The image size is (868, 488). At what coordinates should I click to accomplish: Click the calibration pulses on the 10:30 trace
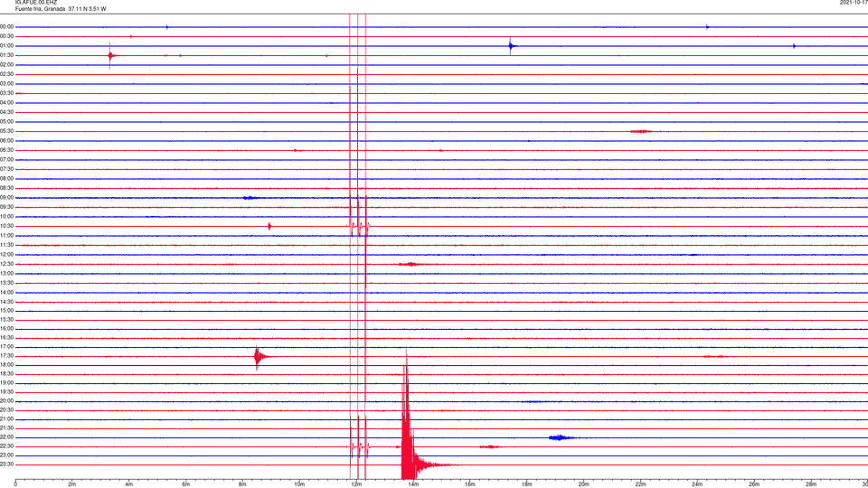point(358,226)
